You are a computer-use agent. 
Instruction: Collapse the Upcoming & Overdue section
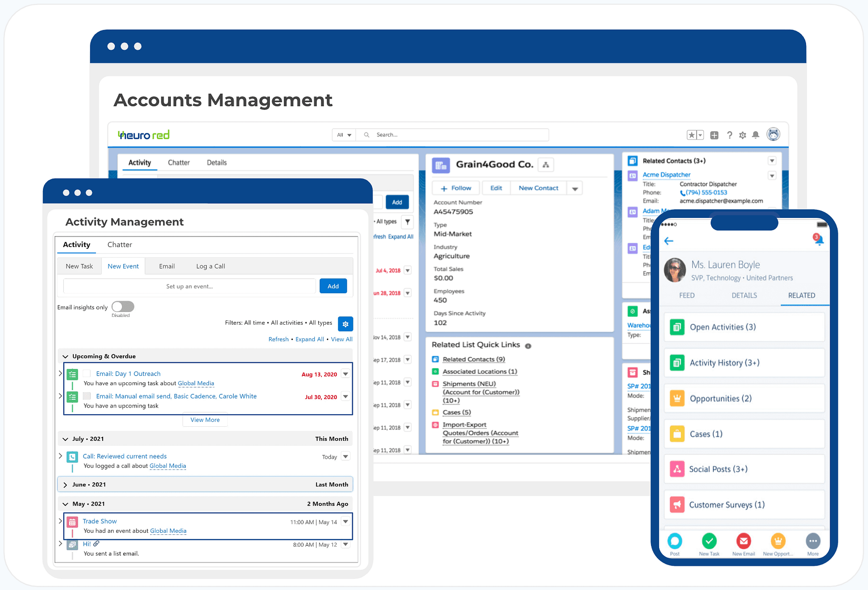pos(65,356)
